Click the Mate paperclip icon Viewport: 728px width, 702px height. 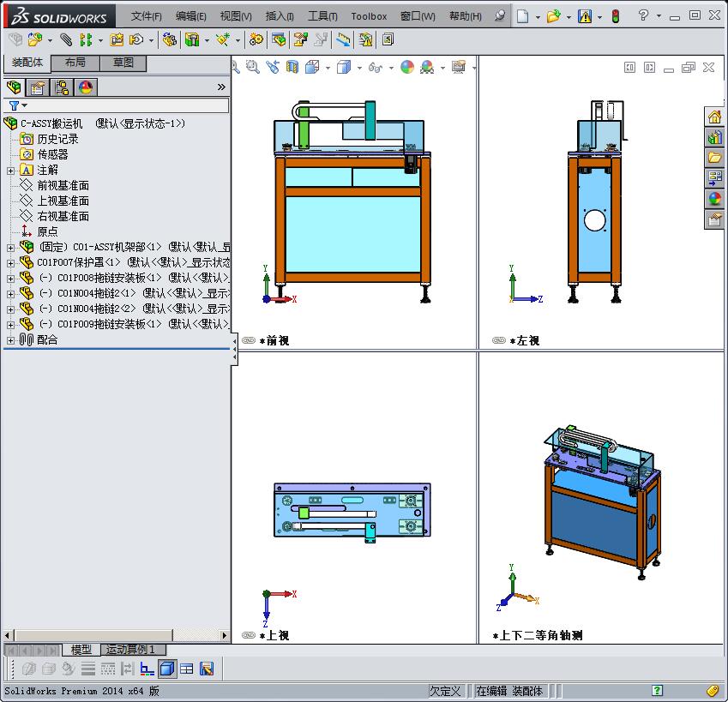[66, 40]
